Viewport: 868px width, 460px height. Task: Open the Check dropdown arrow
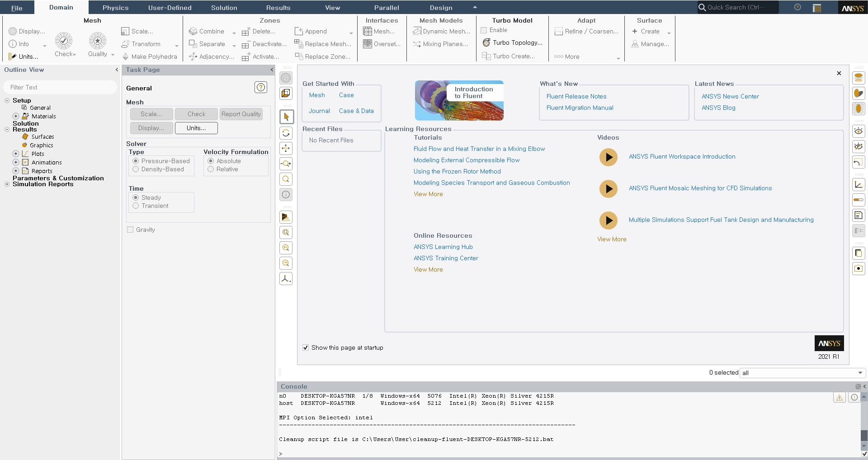tap(75, 54)
